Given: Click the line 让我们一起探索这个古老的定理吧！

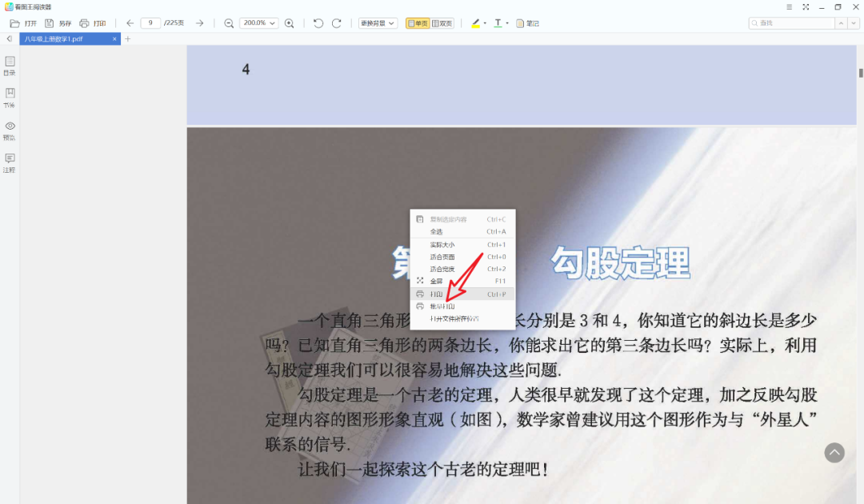Looking at the screenshot, I should coord(422,470).
